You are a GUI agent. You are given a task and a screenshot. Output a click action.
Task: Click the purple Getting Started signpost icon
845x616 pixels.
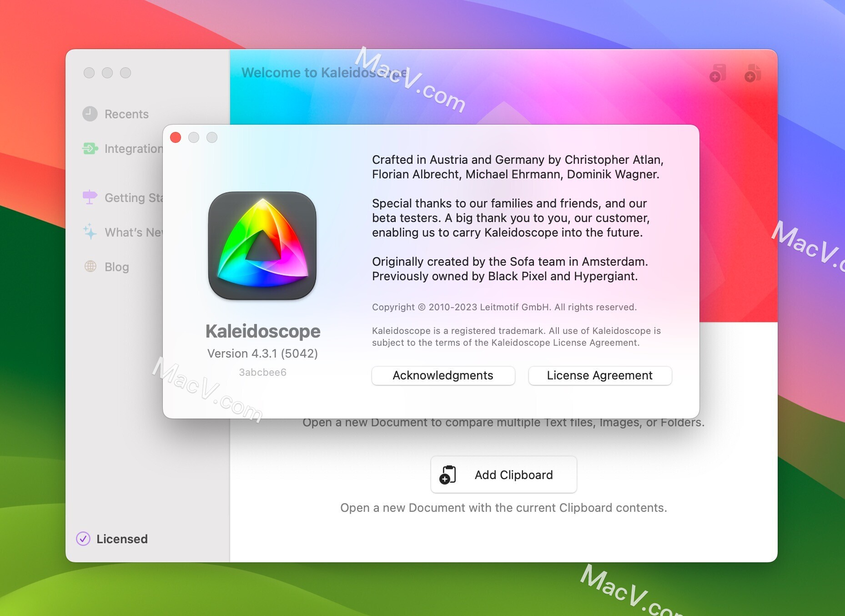point(90,197)
